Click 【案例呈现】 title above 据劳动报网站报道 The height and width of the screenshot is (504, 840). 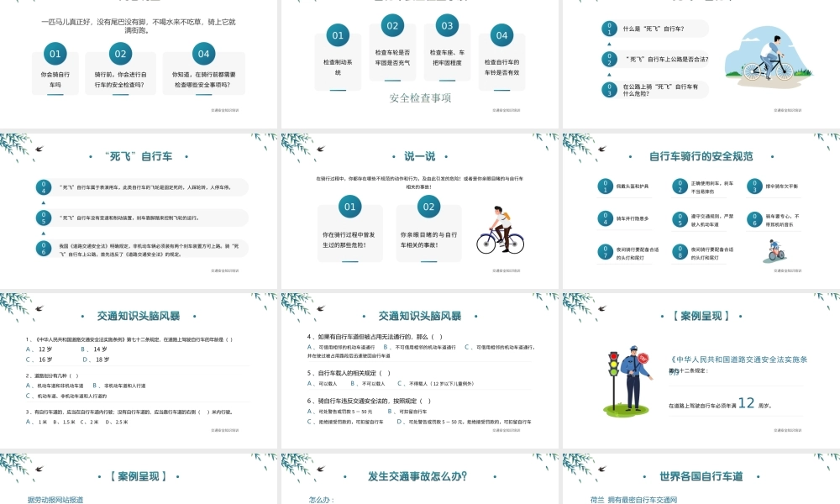pos(139,476)
